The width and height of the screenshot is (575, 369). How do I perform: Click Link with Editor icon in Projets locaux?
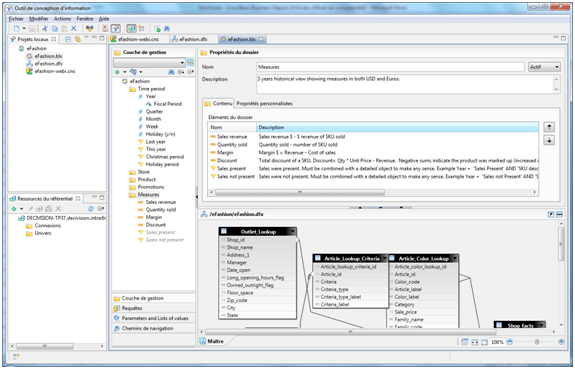(x=77, y=39)
